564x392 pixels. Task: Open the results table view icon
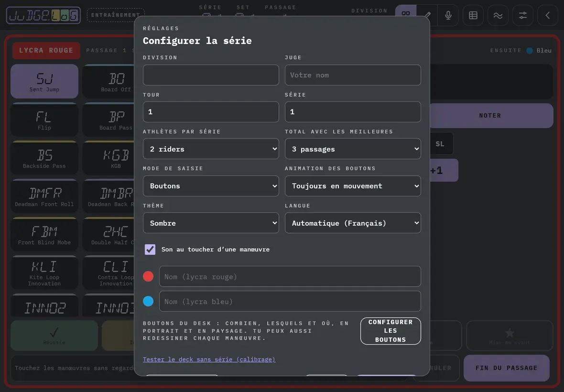pos(473,15)
